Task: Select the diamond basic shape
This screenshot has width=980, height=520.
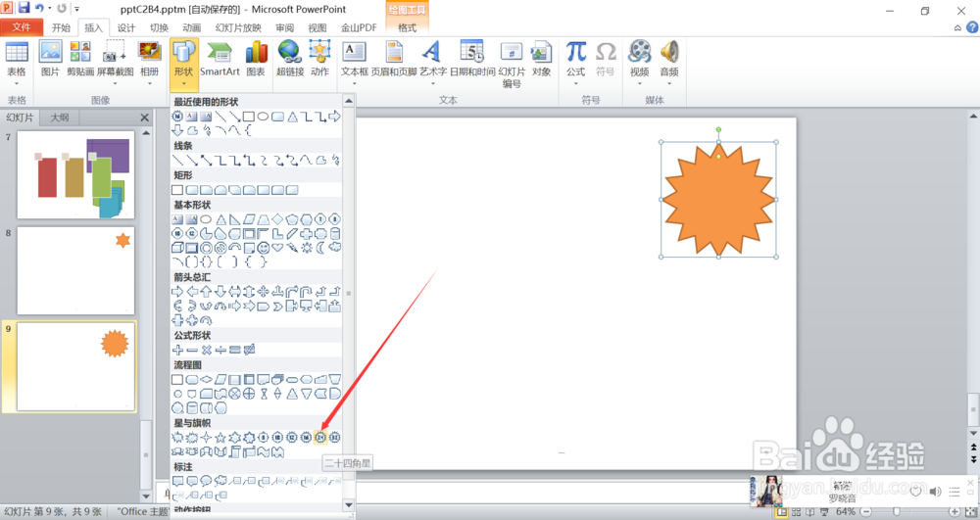Action: [x=277, y=219]
